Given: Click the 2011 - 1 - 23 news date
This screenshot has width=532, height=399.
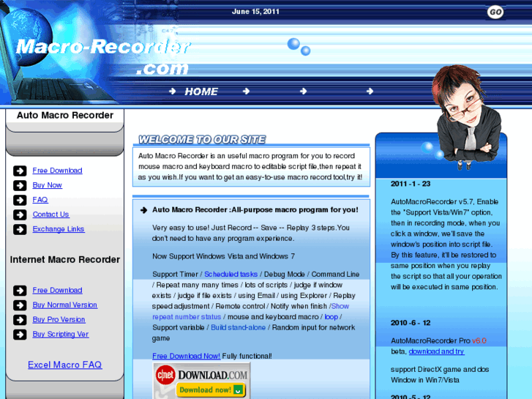Looking at the screenshot, I should tap(411, 184).
